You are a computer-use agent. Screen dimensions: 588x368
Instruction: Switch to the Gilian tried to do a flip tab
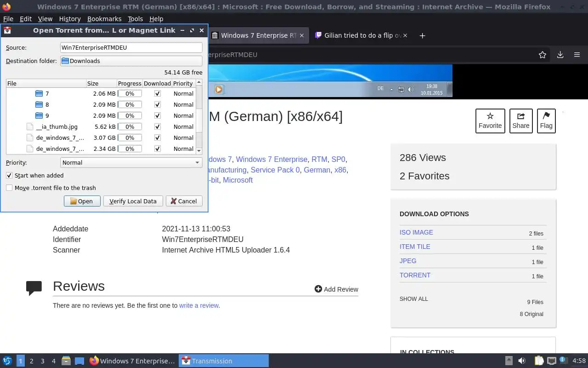coord(362,35)
